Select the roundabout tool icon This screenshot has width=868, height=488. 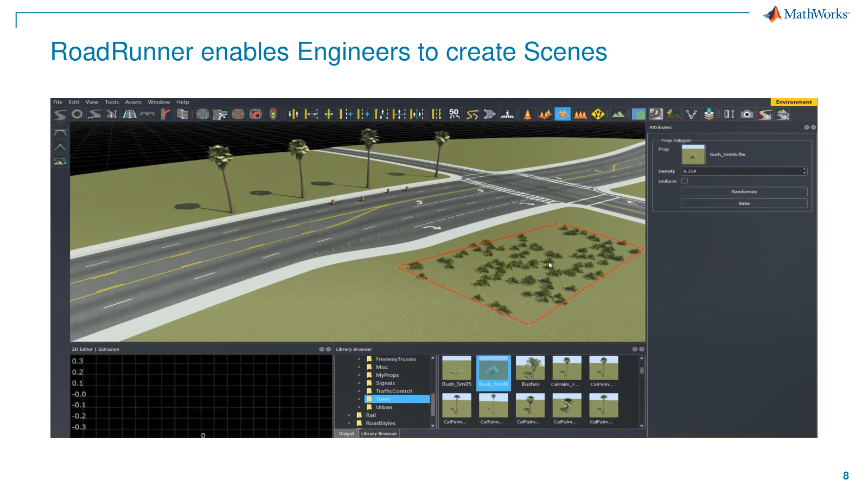[x=77, y=114]
